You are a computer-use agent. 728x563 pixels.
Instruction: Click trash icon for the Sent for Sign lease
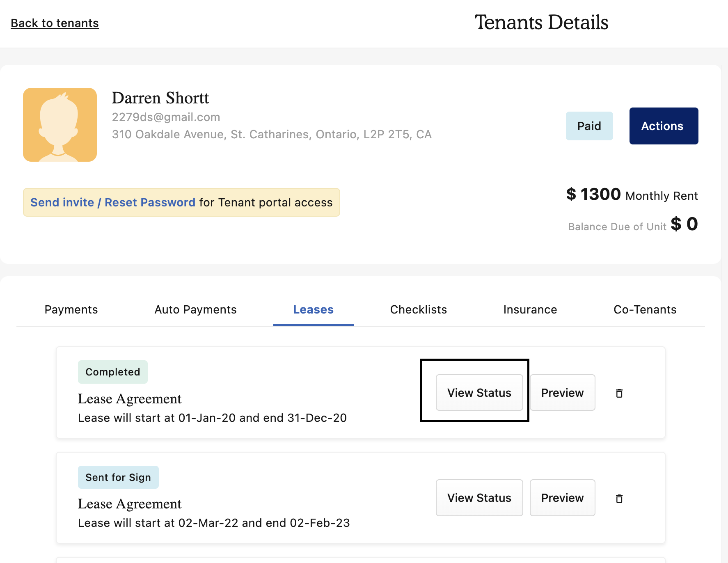pos(619,499)
